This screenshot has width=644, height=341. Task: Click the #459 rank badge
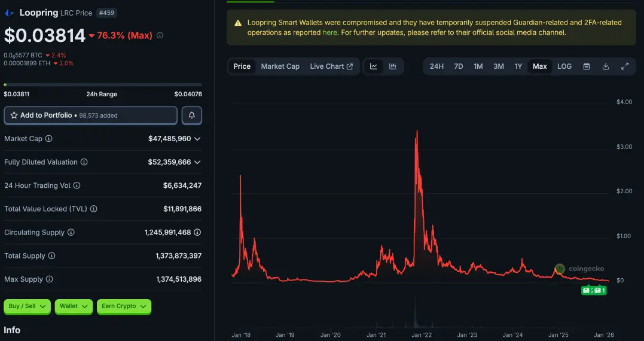[106, 13]
